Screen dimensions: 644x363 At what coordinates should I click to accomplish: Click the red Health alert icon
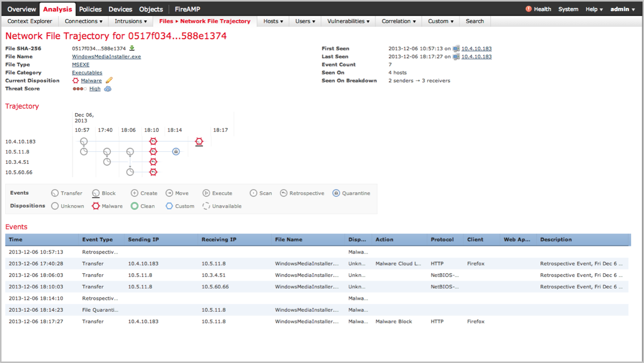click(529, 9)
